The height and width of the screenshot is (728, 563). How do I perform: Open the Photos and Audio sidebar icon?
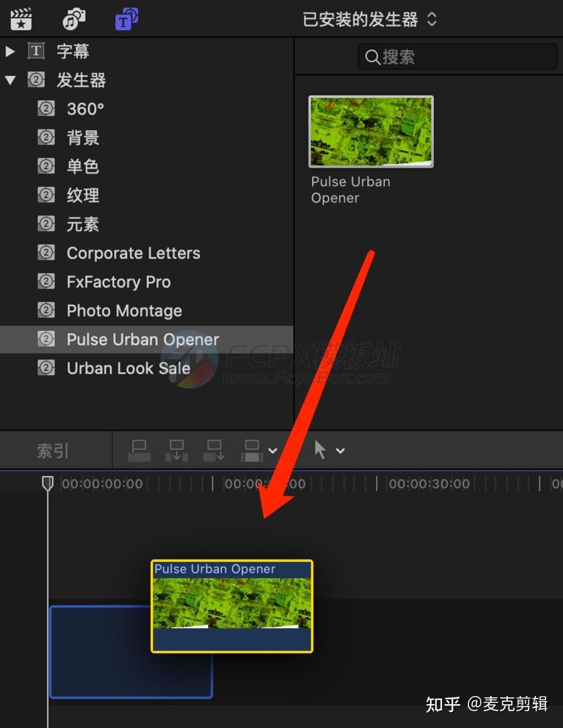(x=73, y=19)
